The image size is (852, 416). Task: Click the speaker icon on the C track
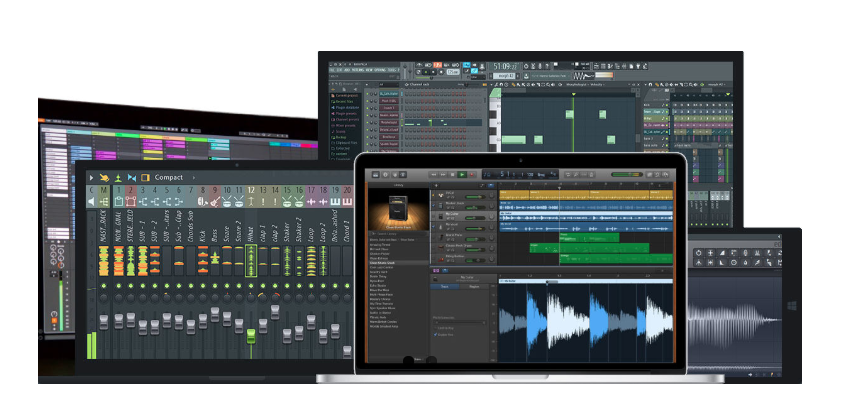click(x=91, y=202)
